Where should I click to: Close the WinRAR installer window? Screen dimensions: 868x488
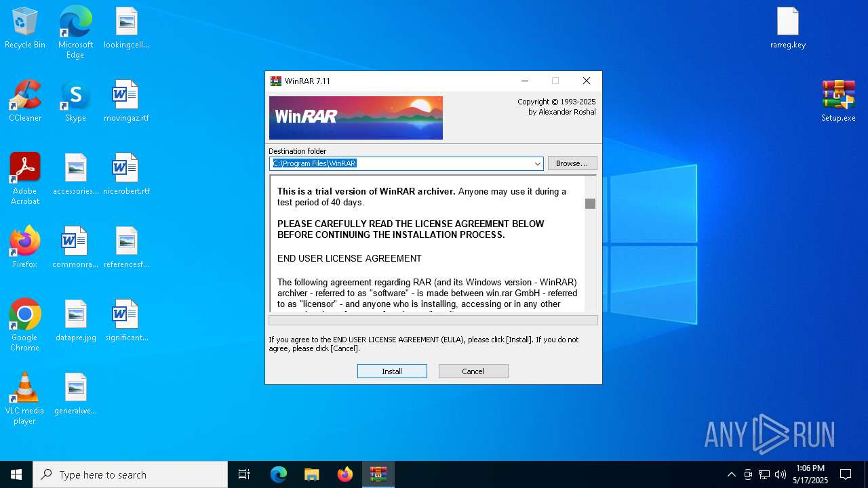[x=587, y=81]
